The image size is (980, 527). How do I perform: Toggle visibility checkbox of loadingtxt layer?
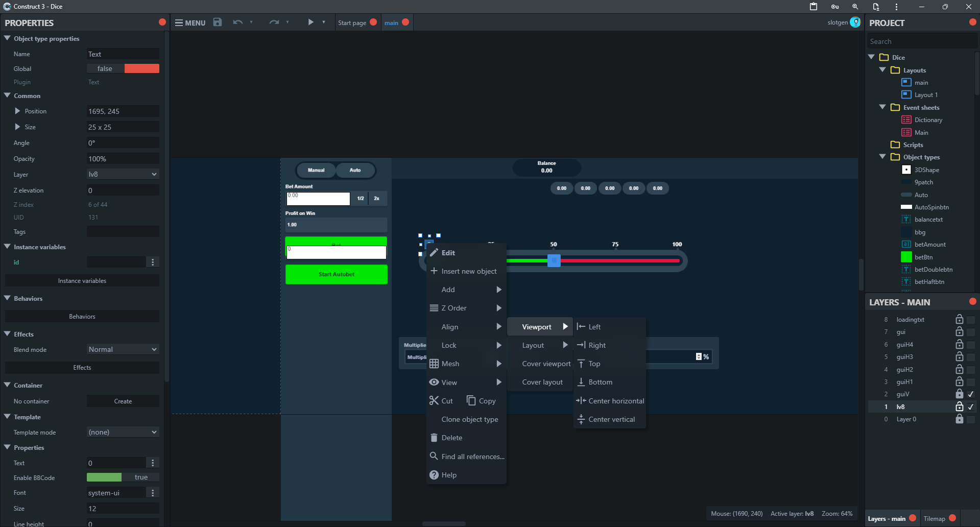pos(971,320)
